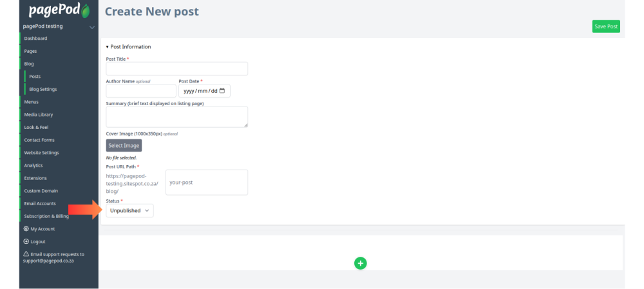Open the Posts submenu item

pos(35,77)
